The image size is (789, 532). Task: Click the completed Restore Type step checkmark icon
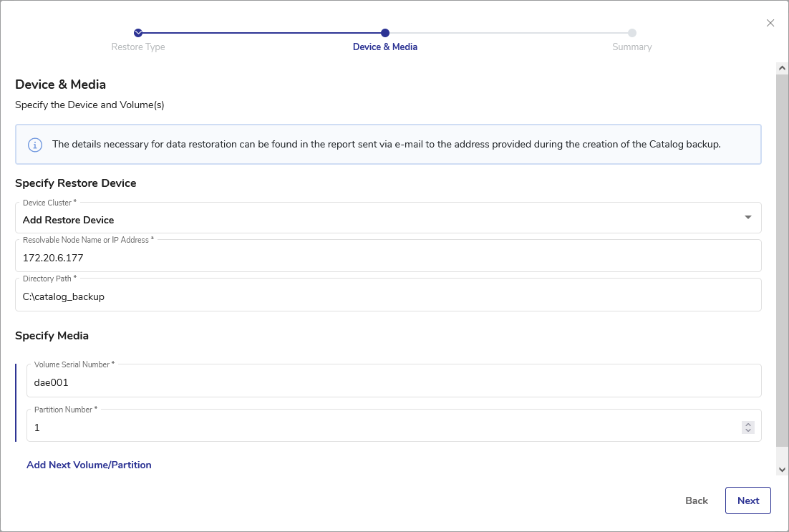(x=138, y=32)
